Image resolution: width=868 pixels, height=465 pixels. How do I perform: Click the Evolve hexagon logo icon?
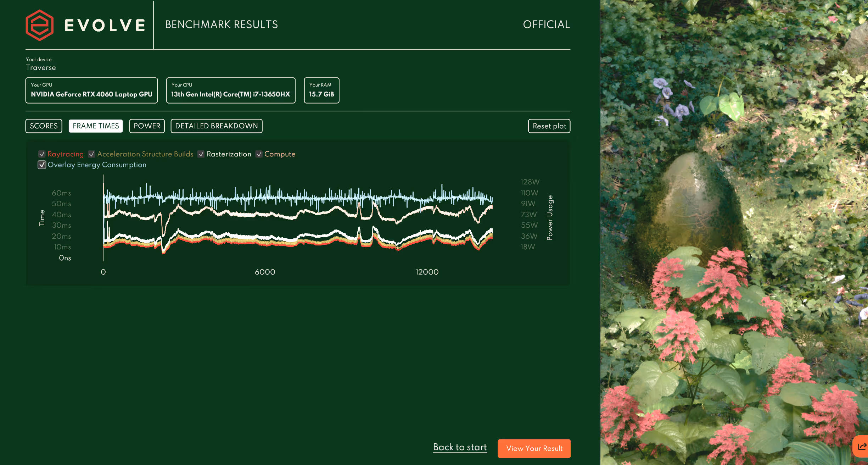tap(40, 25)
